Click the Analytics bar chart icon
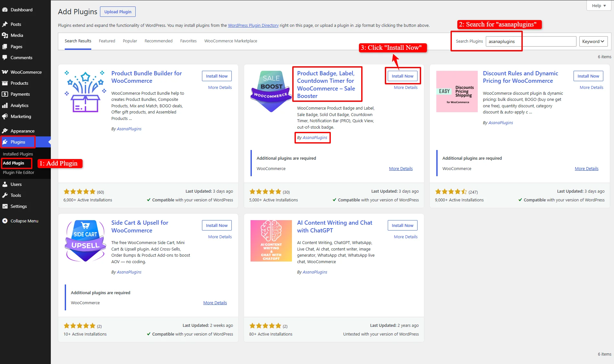The width and height of the screenshot is (614, 364). (5, 105)
